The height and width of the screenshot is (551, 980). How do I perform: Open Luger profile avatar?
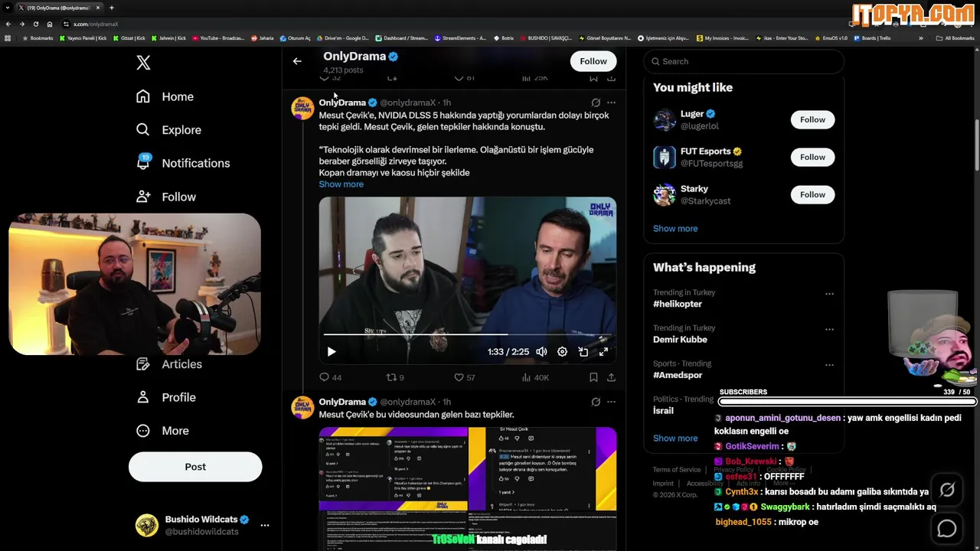[x=664, y=119]
